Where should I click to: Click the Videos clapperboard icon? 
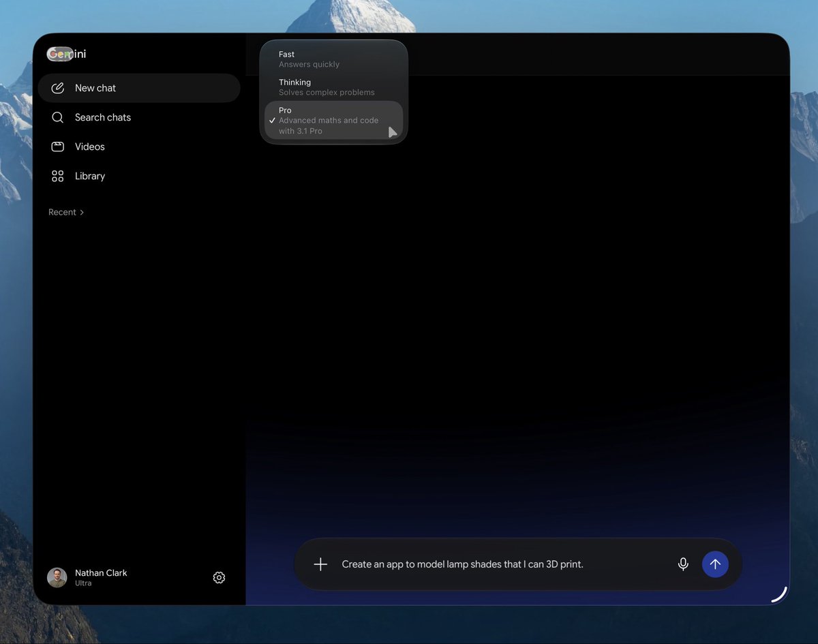click(x=58, y=147)
